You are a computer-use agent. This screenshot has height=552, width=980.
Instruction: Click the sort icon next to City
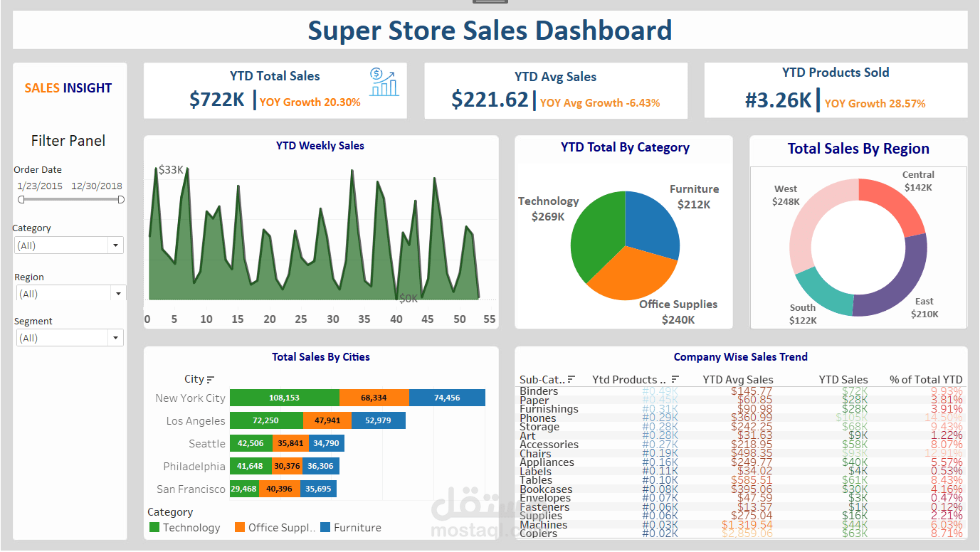coord(211,380)
